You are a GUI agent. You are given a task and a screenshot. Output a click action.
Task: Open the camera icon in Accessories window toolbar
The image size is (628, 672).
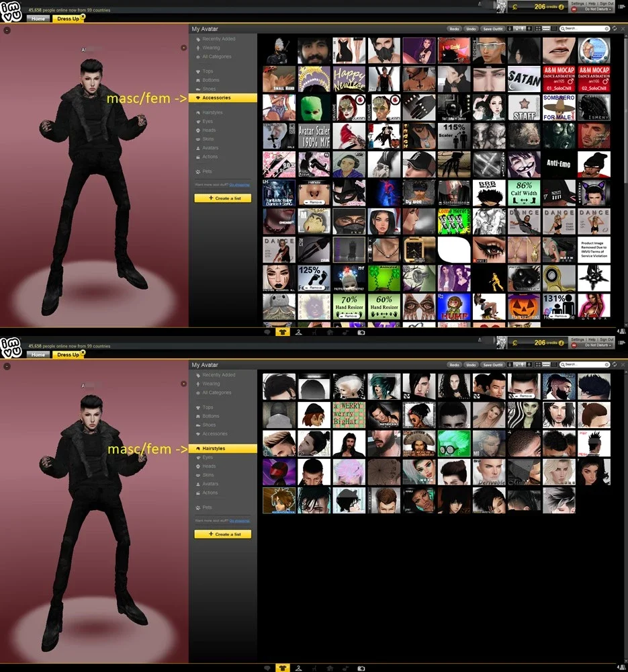tap(361, 332)
